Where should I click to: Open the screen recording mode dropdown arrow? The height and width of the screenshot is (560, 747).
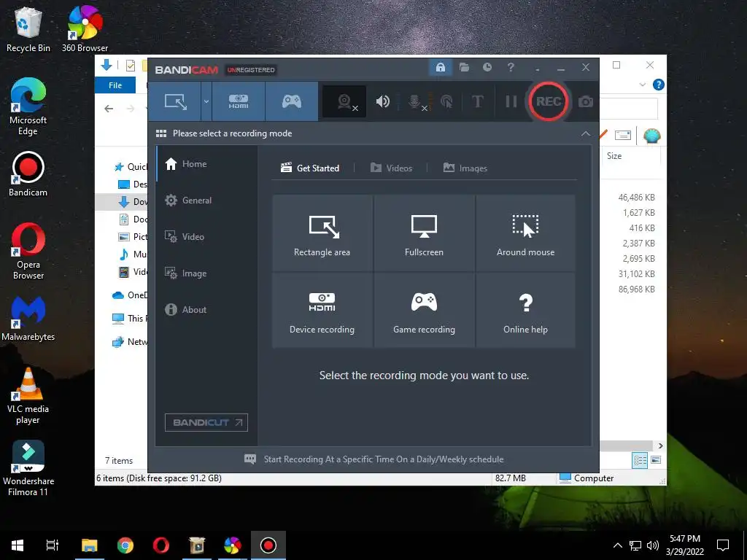click(206, 101)
